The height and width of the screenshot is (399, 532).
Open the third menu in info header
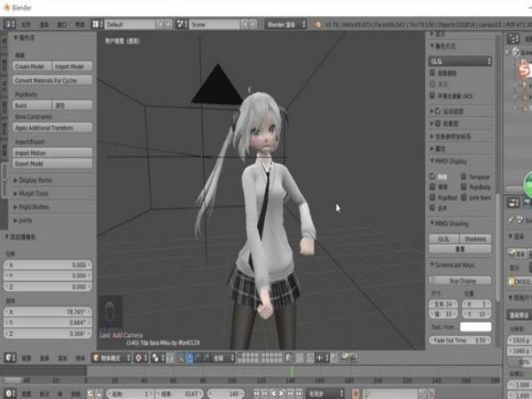tap(62, 25)
